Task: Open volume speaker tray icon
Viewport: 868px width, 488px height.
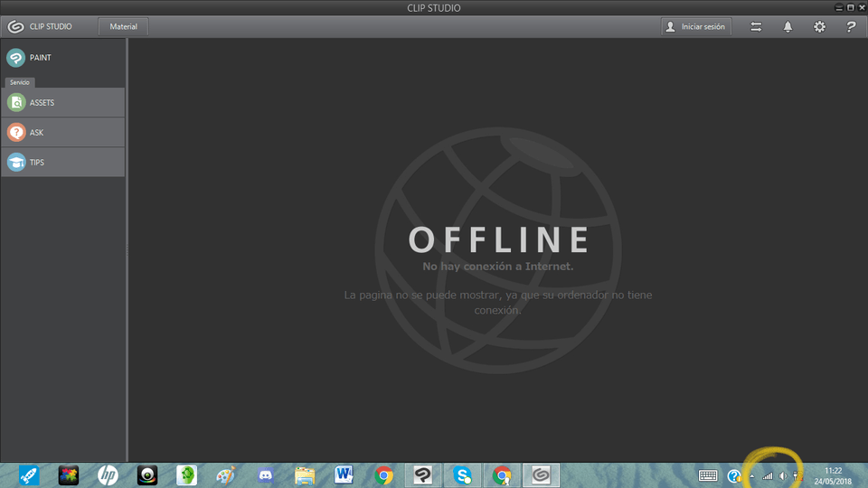Action: coord(783,476)
